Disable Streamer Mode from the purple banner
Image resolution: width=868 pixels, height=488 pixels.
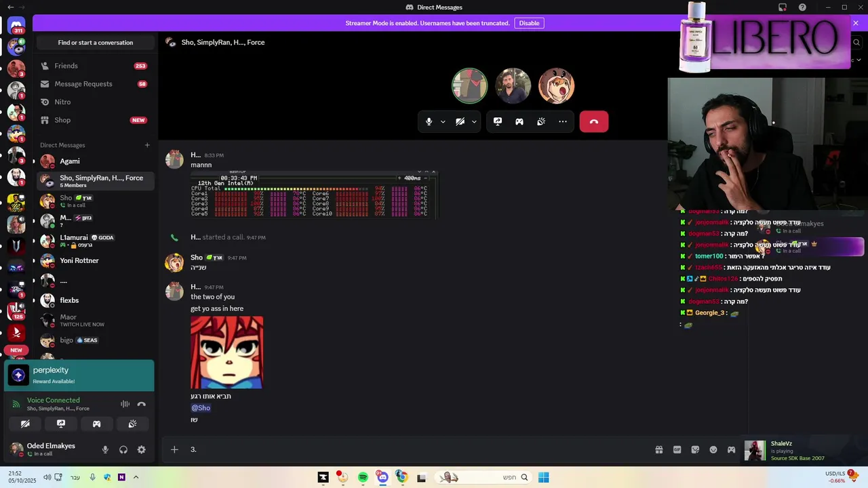point(529,23)
